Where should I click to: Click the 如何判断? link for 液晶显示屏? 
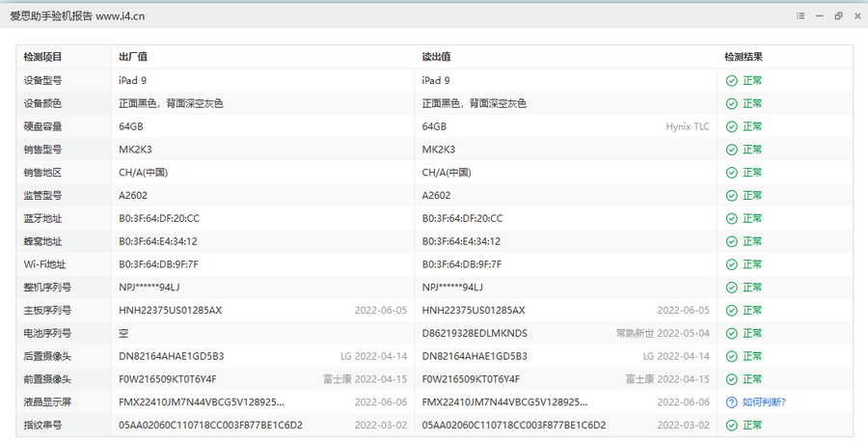[764, 402]
